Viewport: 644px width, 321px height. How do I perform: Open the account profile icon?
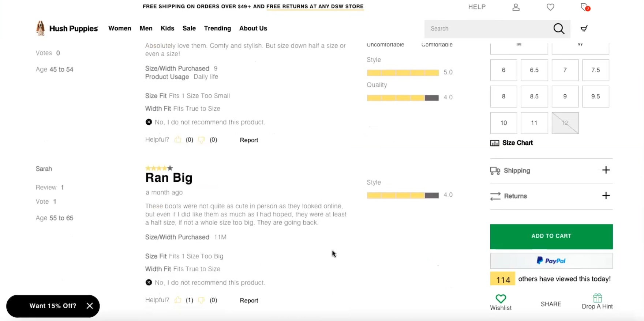[x=516, y=7]
